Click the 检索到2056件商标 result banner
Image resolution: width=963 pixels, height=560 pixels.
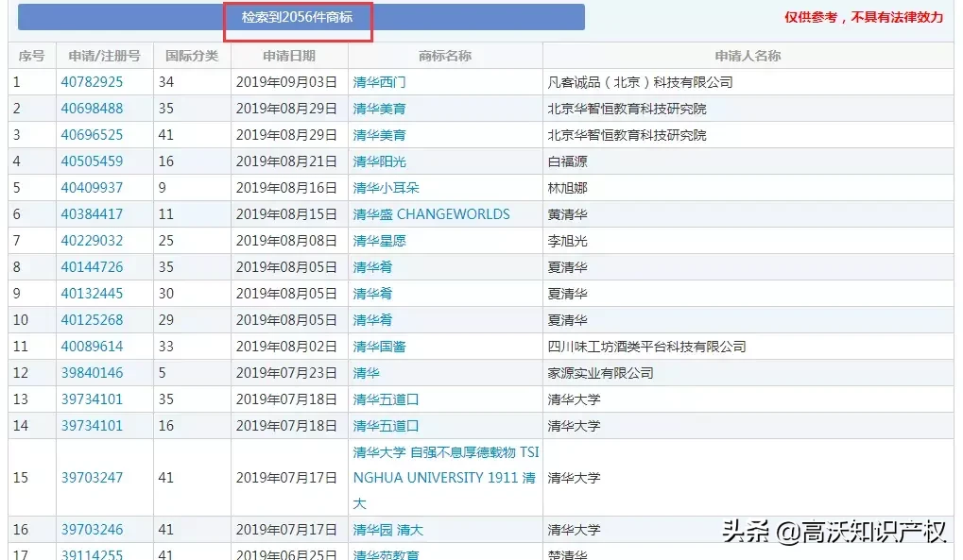point(298,16)
